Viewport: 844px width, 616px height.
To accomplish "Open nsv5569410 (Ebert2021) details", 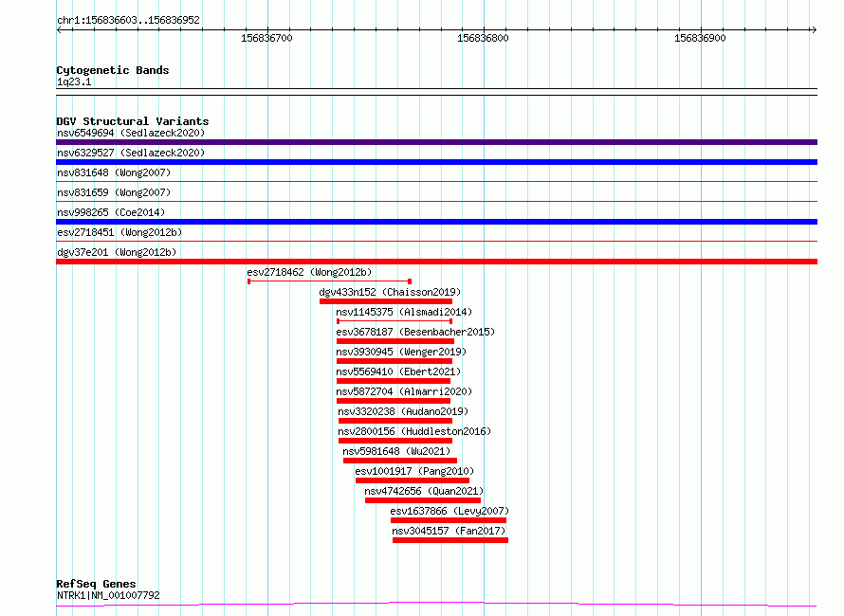I will click(398, 371).
